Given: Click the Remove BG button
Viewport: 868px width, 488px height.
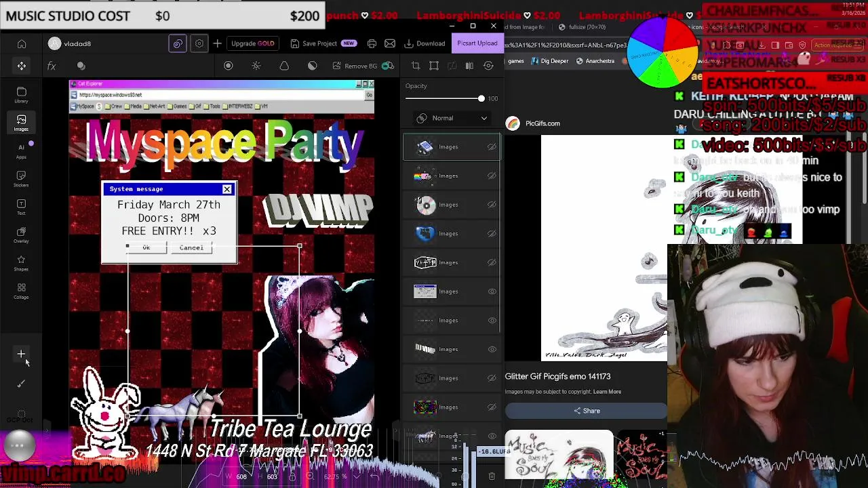Looking at the screenshot, I should (x=355, y=66).
